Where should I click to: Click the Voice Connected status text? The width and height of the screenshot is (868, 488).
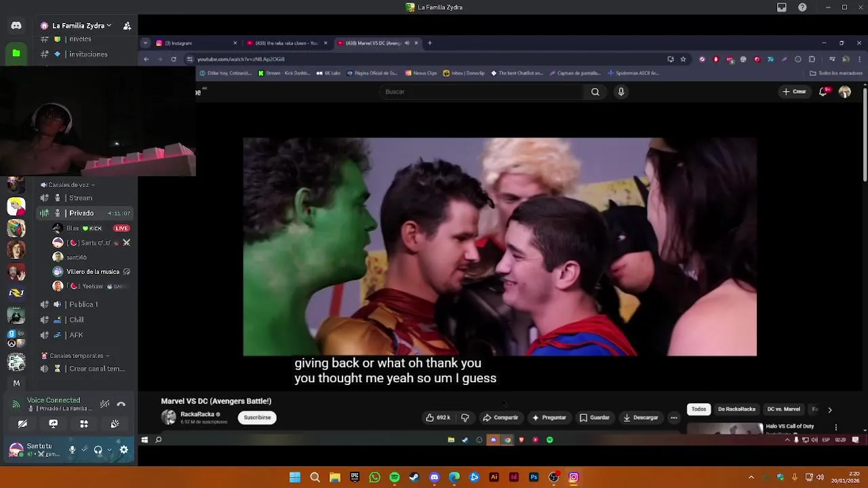pyautogui.click(x=54, y=401)
